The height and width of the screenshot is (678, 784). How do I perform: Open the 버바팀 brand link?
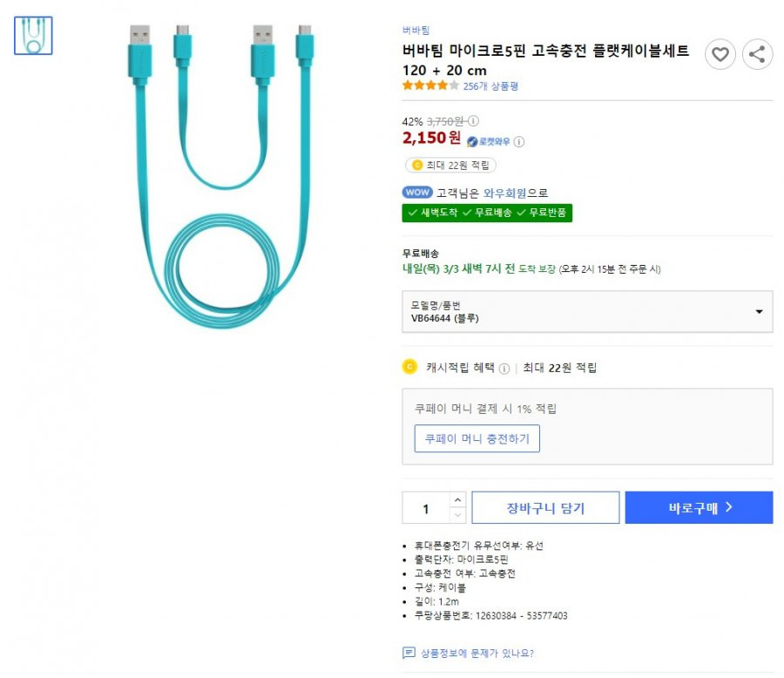(416, 31)
